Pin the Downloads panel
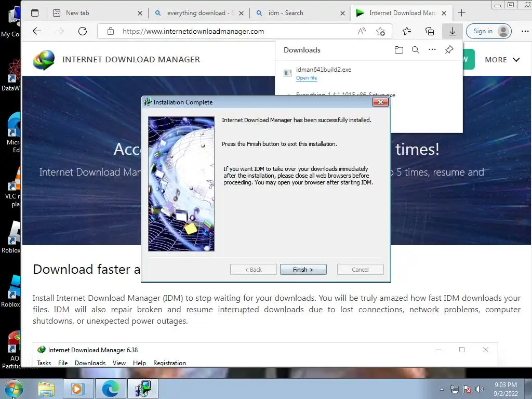Screen dimensions: 532x399 coord(449,50)
